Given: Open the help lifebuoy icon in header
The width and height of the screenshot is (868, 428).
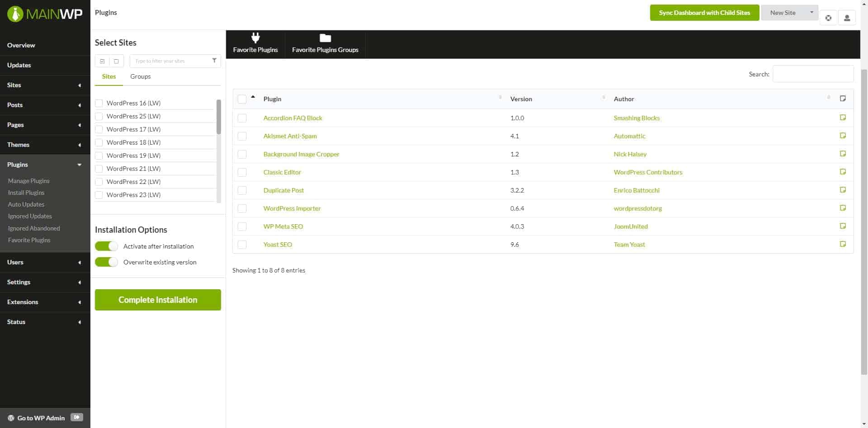Looking at the screenshot, I should [x=828, y=18].
